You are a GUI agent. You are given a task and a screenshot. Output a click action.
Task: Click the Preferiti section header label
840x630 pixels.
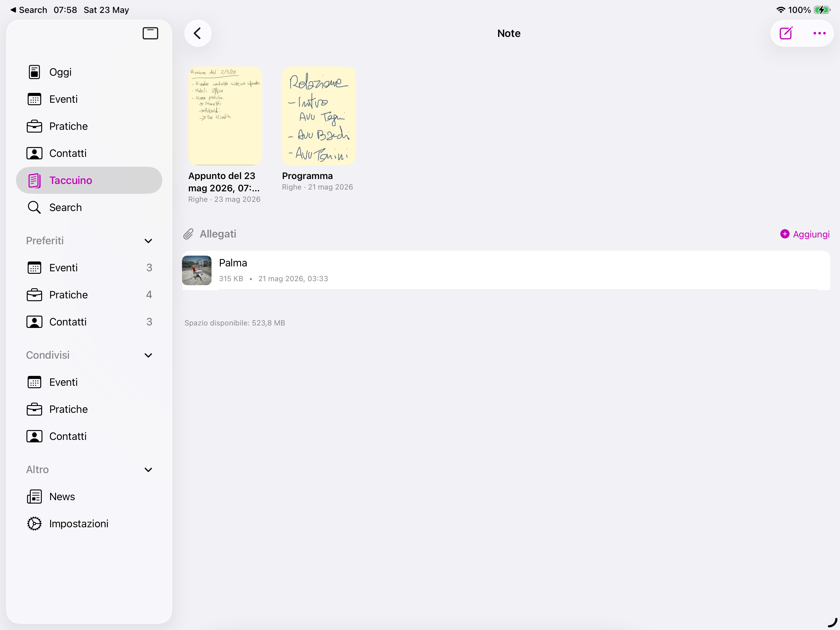(45, 241)
